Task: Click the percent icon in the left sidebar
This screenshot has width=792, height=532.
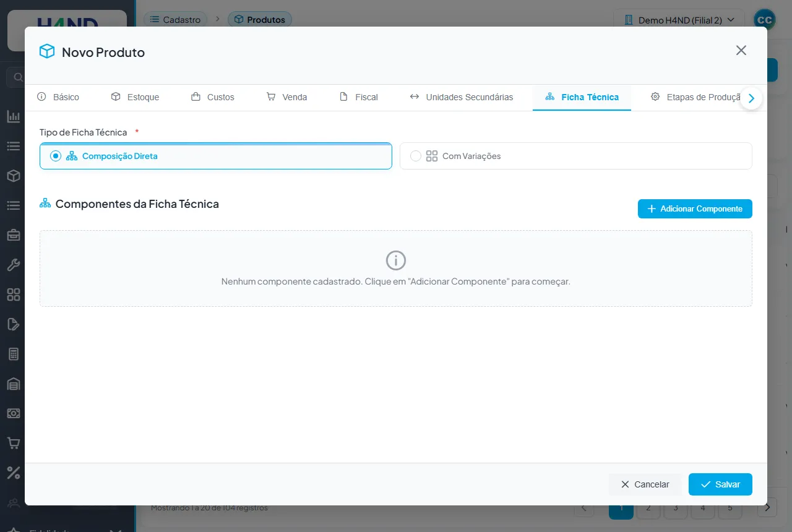Action: pos(13,473)
